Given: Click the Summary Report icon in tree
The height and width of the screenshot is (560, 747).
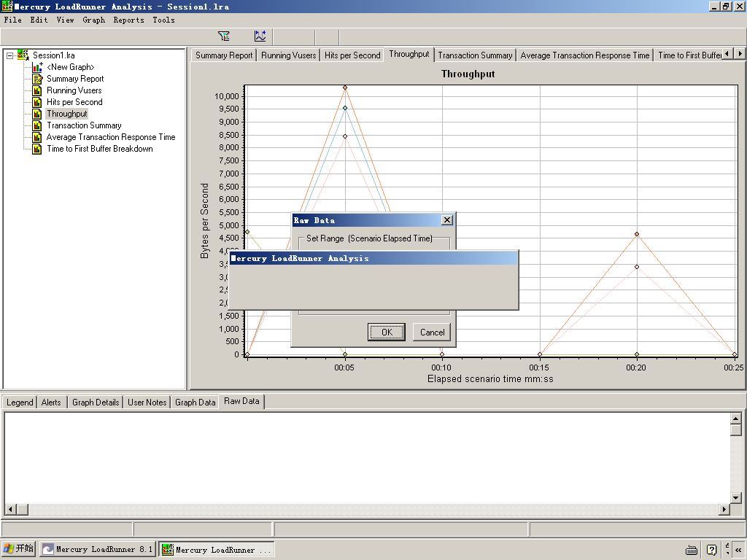Looking at the screenshot, I should [x=37, y=79].
